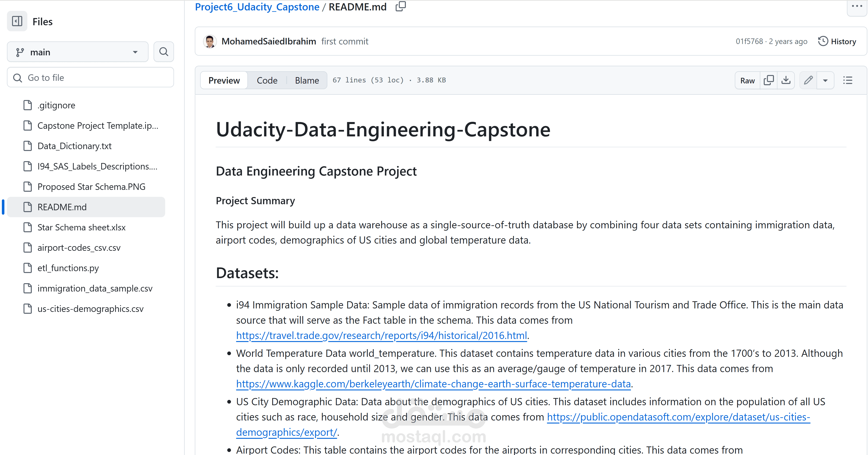Click the I94_SAS_Labels_Descriptions file icon

[x=28, y=166]
